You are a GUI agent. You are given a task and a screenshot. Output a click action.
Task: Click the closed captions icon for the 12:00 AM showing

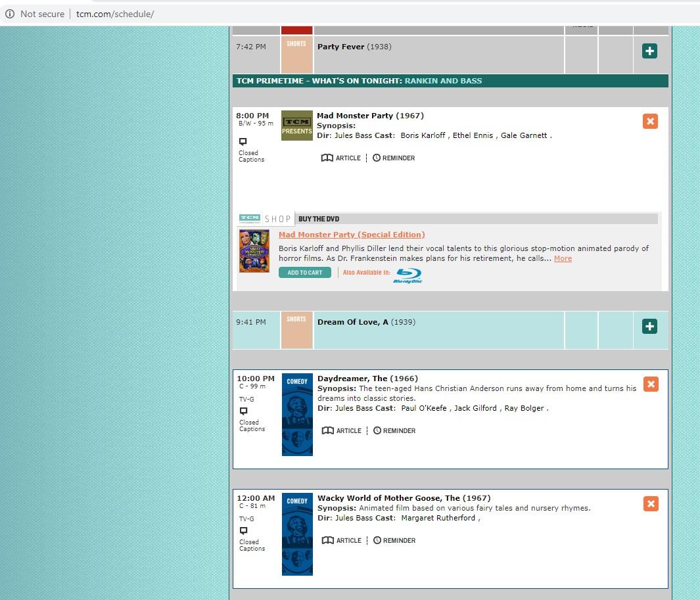coord(244,531)
